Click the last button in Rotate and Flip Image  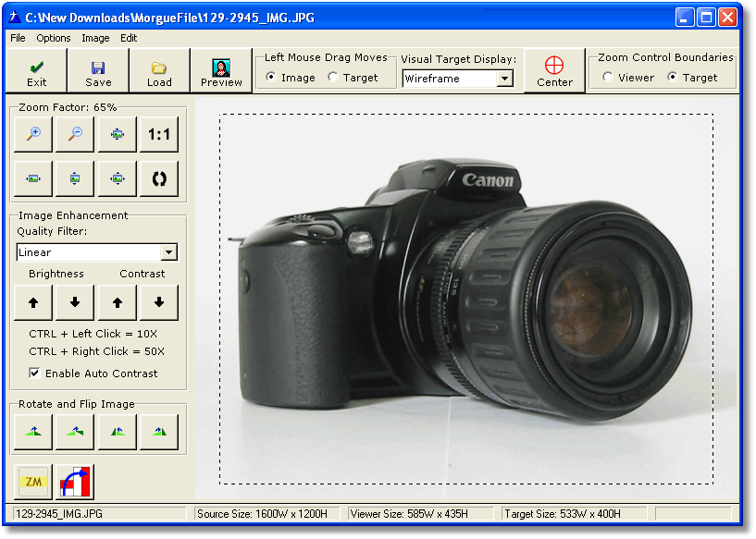click(x=158, y=432)
